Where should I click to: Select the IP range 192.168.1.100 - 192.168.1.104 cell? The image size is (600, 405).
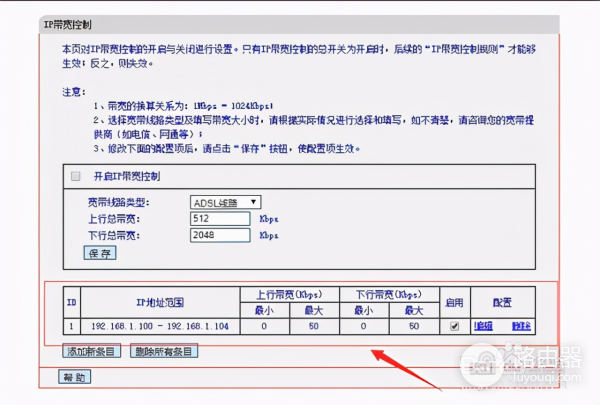(160, 327)
